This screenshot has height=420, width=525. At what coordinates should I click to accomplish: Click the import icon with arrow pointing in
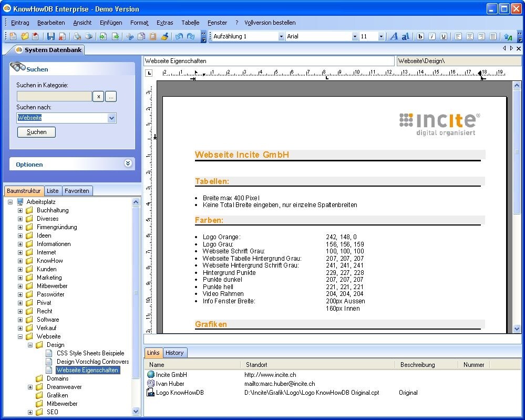[104, 36]
